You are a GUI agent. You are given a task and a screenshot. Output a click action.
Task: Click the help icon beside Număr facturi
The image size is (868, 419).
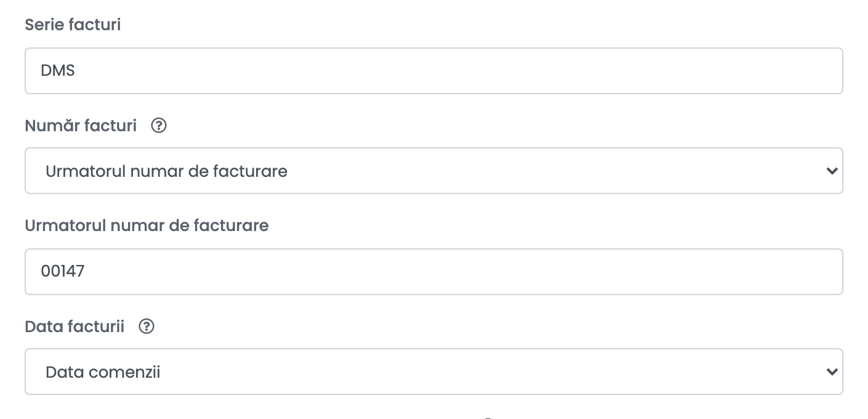(x=159, y=126)
